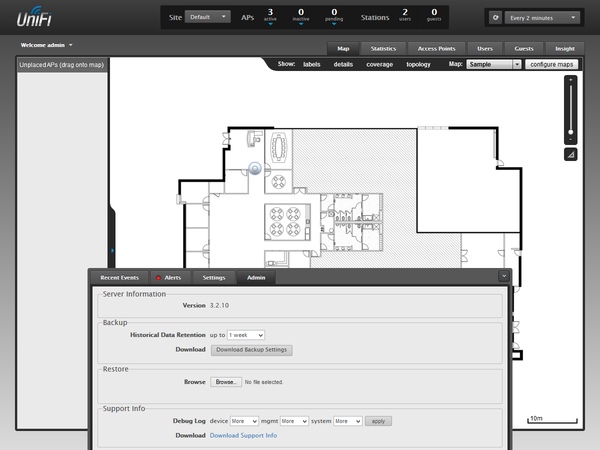The height and width of the screenshot is (450, 600).
Task: Click the blue arrow on left panel edge
Action: (x=112, y=251)
